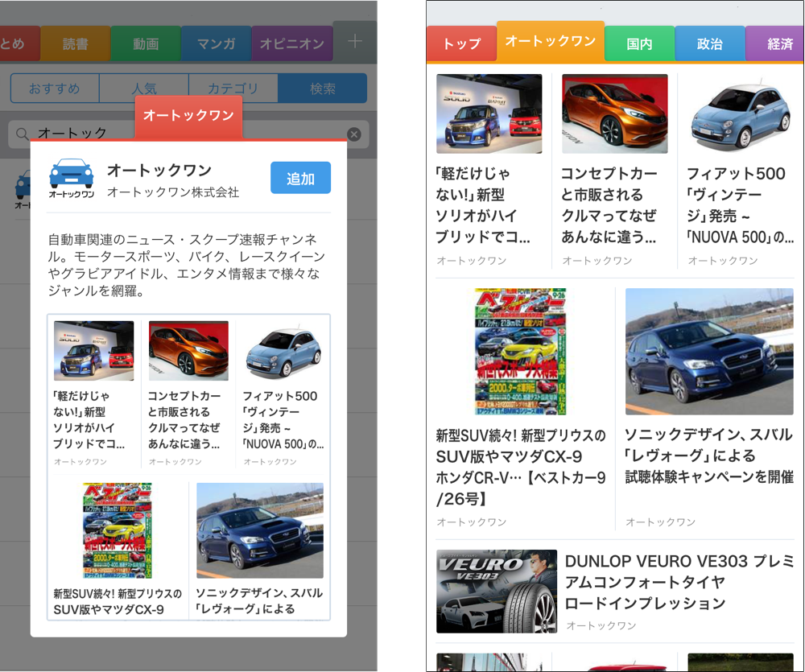
Task: Open orange concept car photo in right screen
Action: [615, 113]
